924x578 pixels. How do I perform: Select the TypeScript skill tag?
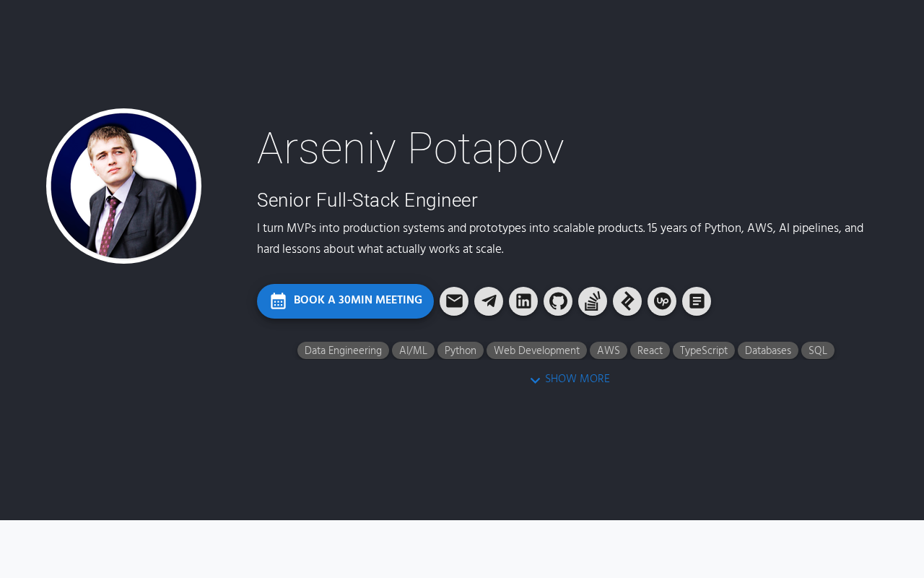pyautogui.click(x=704, y=350)
